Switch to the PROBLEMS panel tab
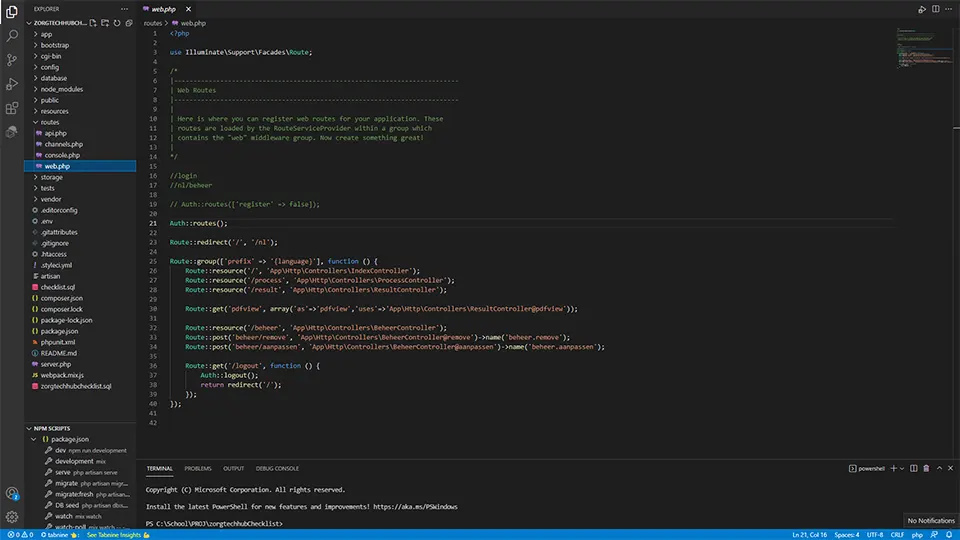 pos(198,468)
